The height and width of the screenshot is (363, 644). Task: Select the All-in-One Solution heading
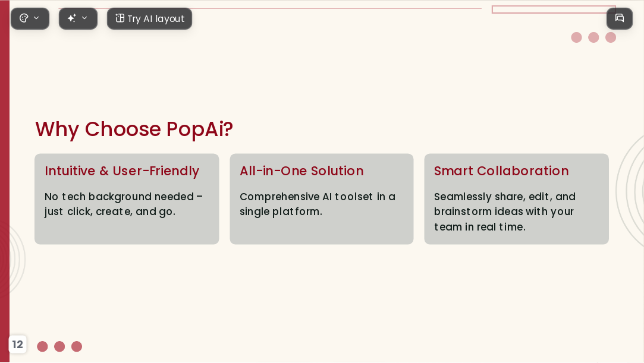[301, 171]
